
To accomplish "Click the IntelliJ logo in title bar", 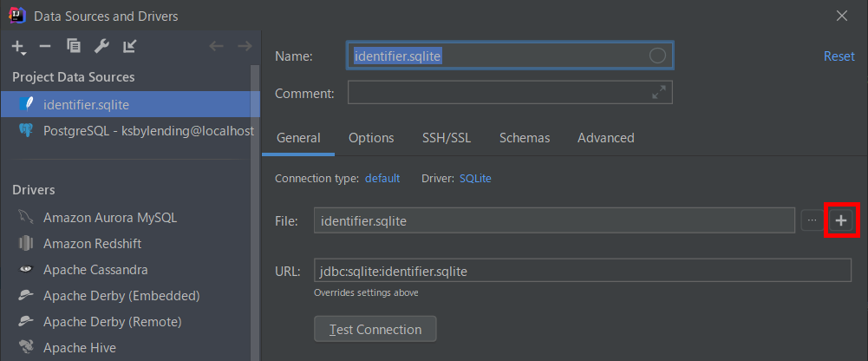I will tap(17, 16).
